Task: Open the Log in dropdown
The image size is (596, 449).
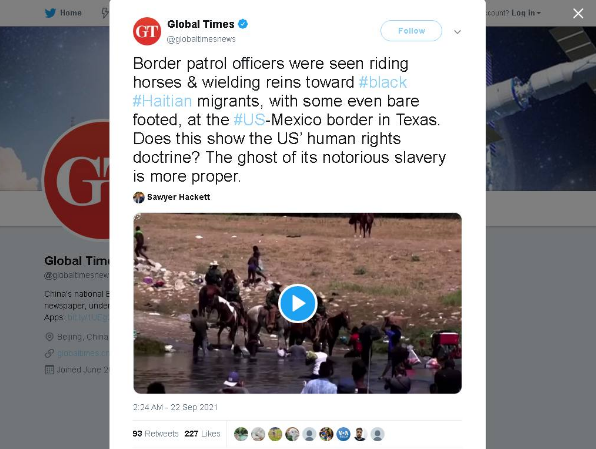Action: coord(526,13)
